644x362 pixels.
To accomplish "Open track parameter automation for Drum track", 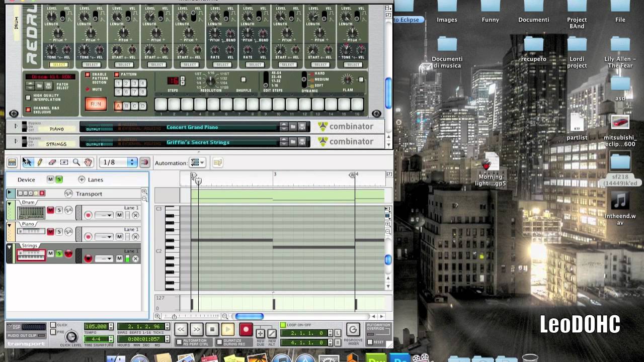I will 68,210.
